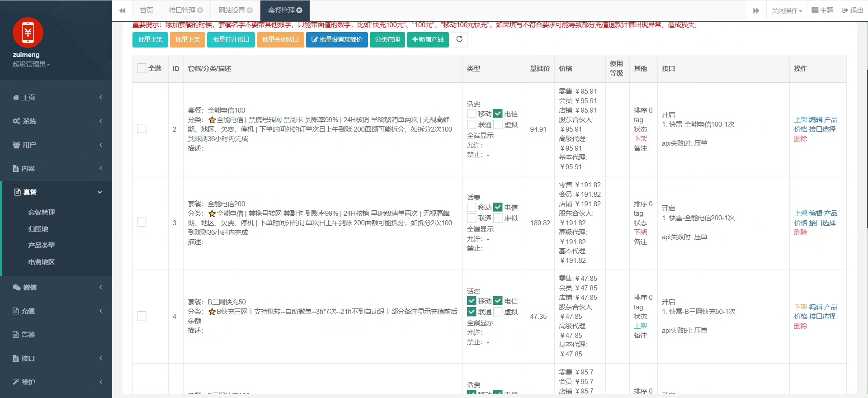Screen dimensions: 868x398
Task: Close the 网站设置 tab via its x icon
Action: pos(250,10)
